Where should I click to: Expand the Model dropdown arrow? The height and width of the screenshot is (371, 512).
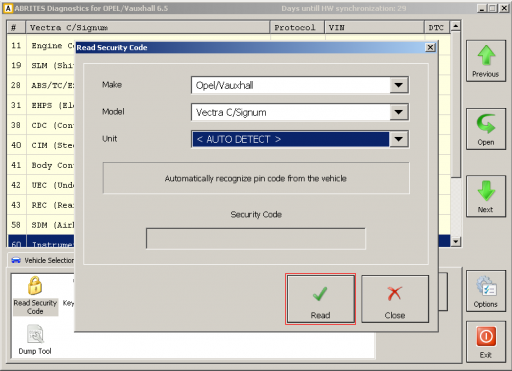coord(399,112)
